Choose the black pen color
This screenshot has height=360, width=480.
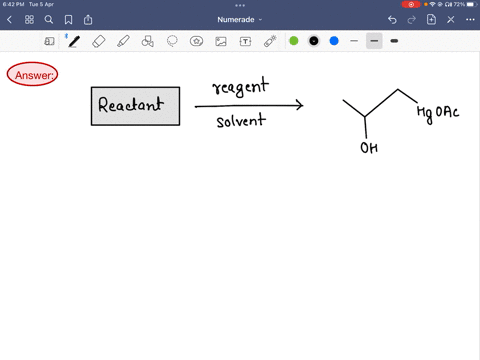314,41
